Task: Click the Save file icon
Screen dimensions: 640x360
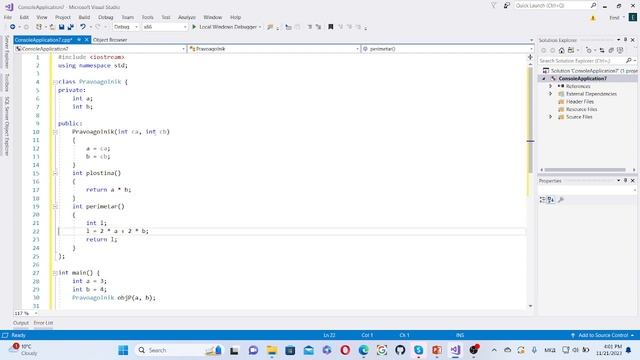Action: coord(61,27)
